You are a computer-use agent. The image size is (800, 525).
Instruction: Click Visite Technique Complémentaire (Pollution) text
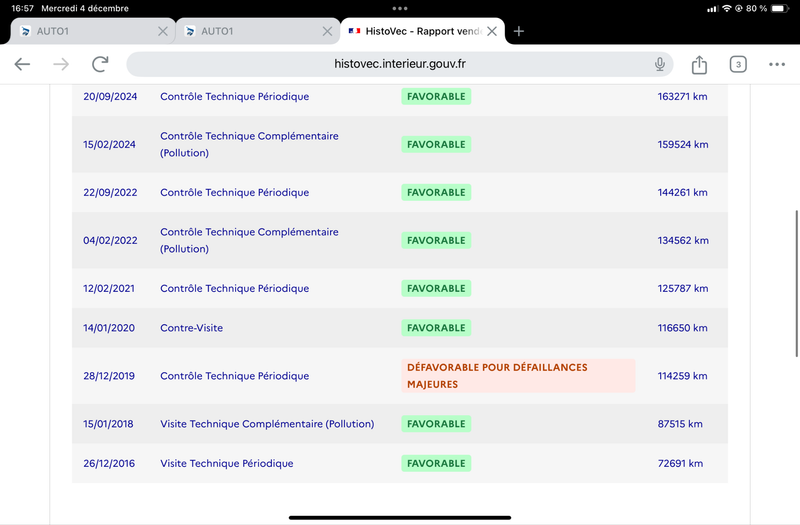coord(267,424)
